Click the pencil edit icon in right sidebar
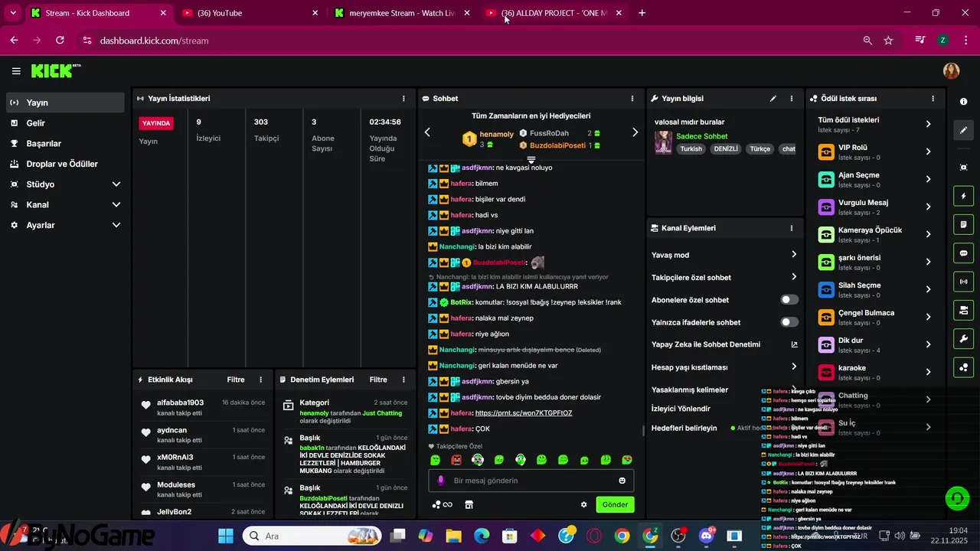Image resolution: width=980 pixels, height=551 pixels. pos(963,130)
